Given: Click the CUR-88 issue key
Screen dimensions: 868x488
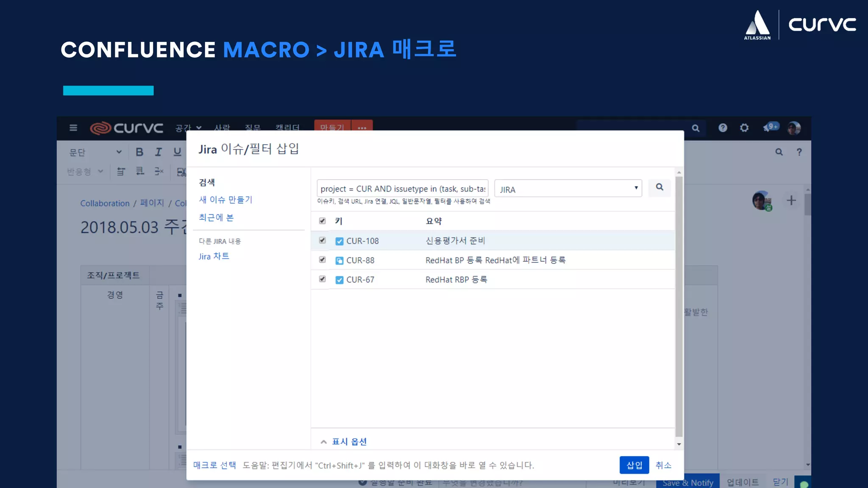Looking at the screenshot, I should [360, 261].
